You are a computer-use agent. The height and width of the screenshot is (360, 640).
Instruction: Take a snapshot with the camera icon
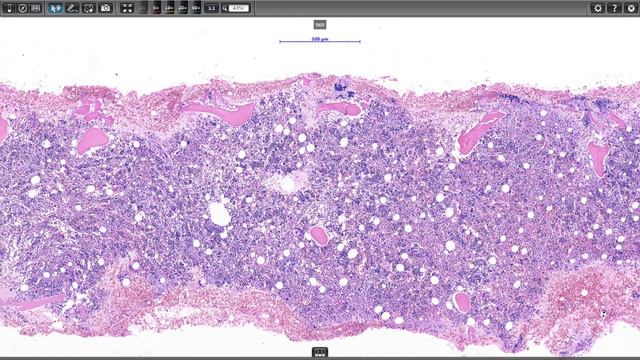click(106, 8)
